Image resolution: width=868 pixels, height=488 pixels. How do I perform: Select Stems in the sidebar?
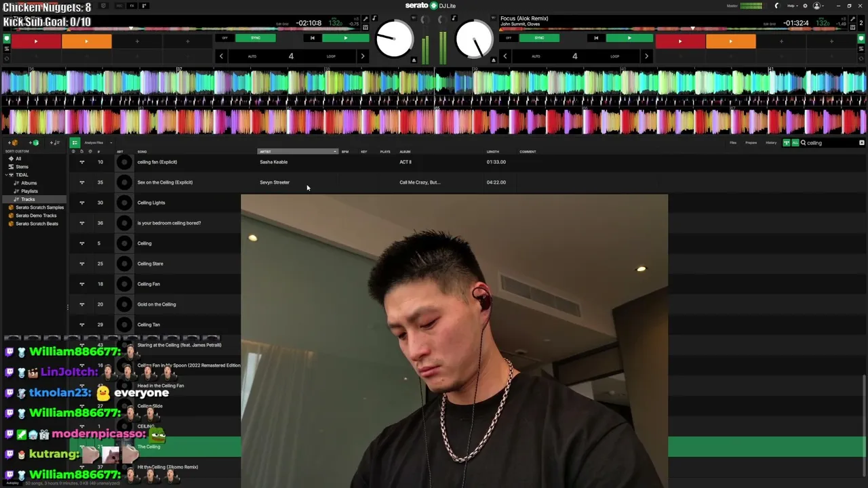point(22,167)
